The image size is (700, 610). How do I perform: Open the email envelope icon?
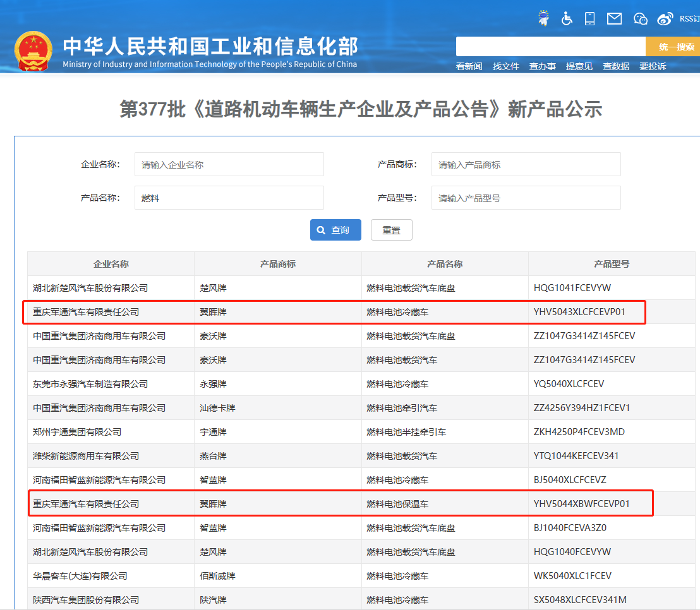pyautogui.click(x=614, y=18)
